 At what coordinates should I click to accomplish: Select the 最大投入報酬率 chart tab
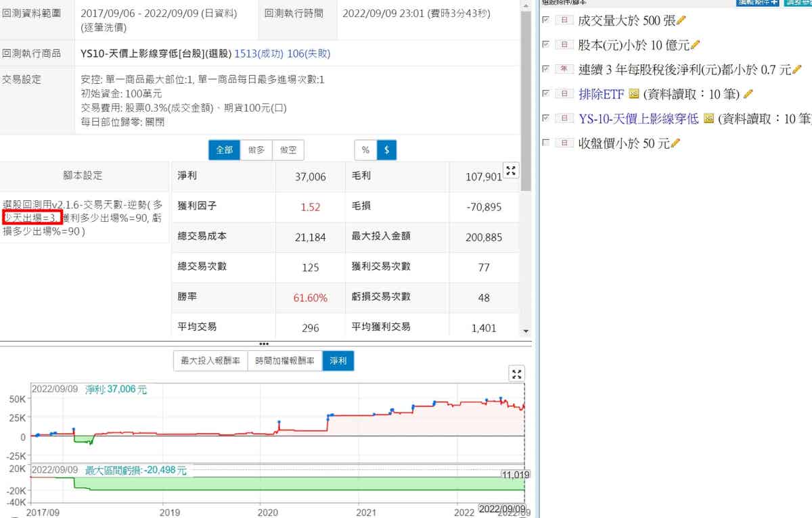[x=210, y=361]
